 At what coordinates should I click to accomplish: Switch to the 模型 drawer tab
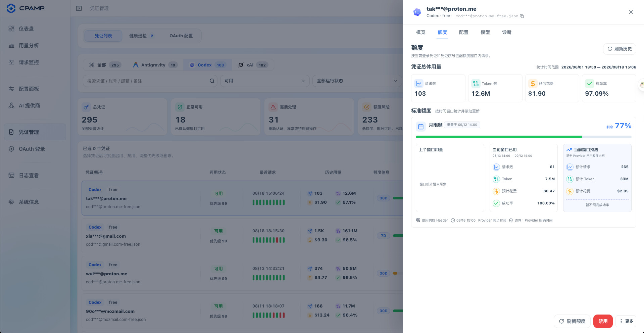(485, 32)
